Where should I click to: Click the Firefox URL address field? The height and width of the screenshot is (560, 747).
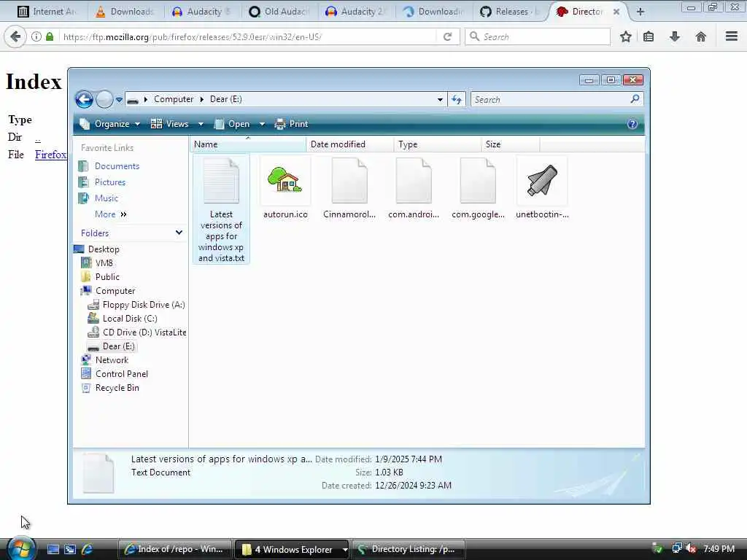pos(248,36)
